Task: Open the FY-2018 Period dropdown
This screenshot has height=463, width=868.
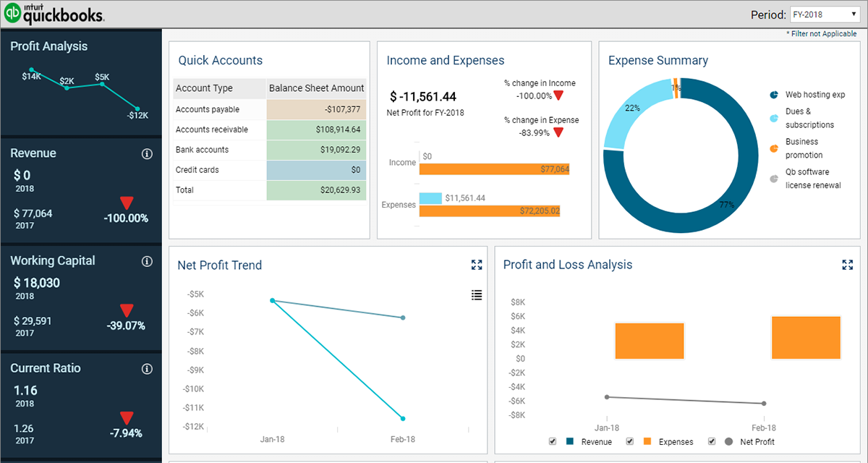Action: point(825,14)
